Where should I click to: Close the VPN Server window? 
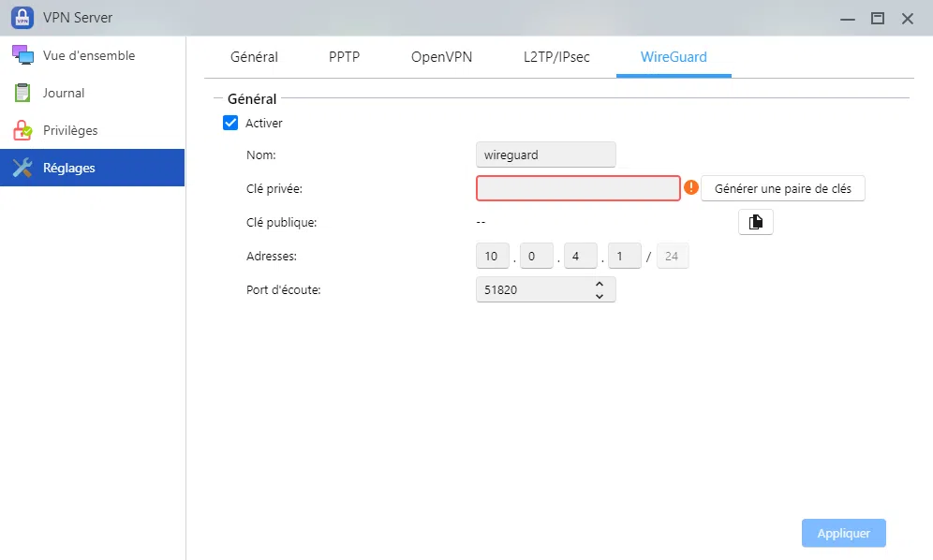pos(908,19)
